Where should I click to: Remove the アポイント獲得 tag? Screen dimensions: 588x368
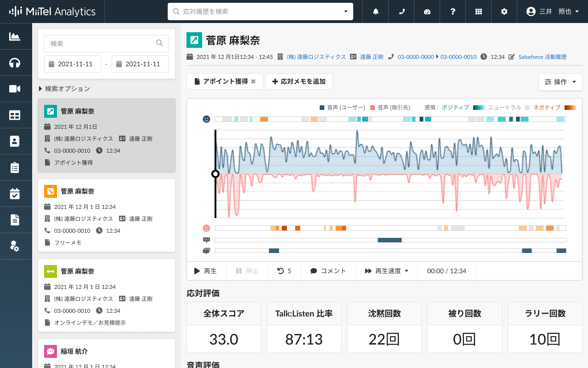pyautogui.click(x=253, y=81)
